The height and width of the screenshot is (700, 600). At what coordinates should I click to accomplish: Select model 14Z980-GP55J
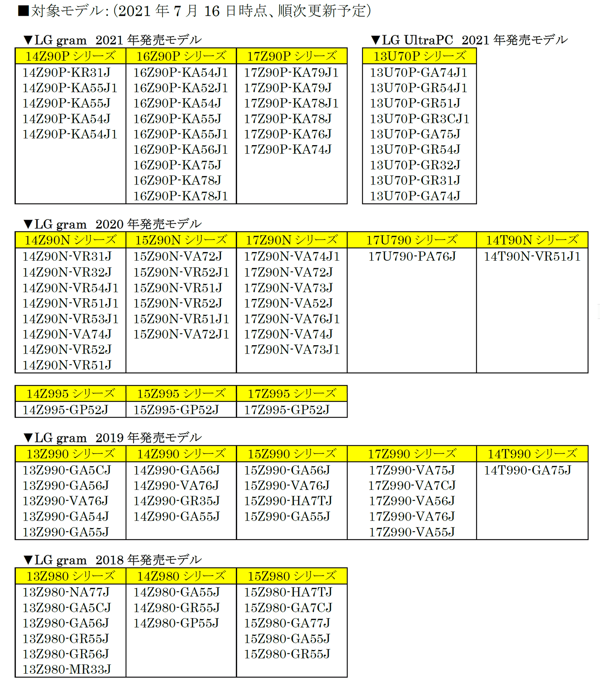click(176, 623)
